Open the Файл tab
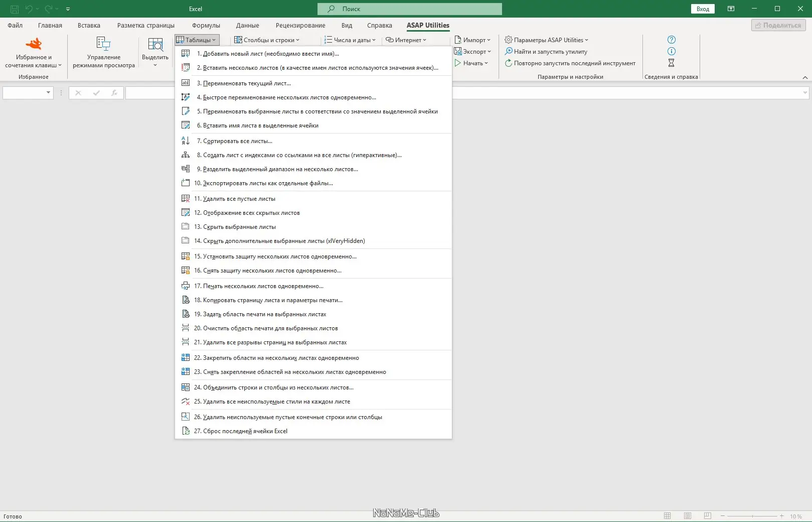 coord(15,26)
